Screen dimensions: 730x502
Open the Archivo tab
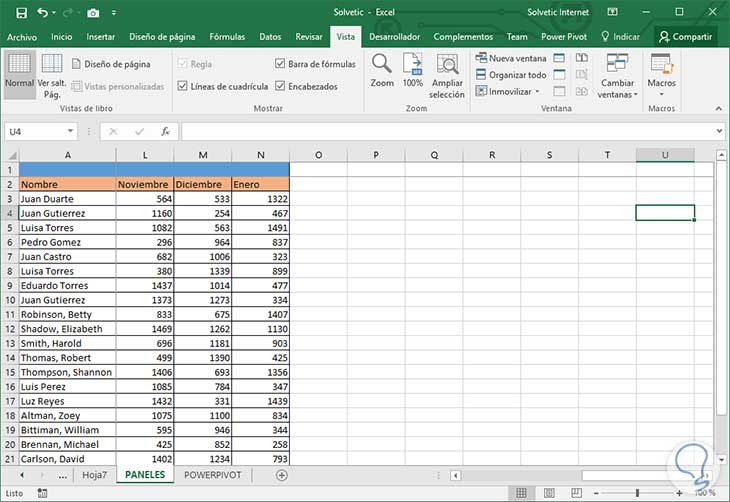pos(22,37)
